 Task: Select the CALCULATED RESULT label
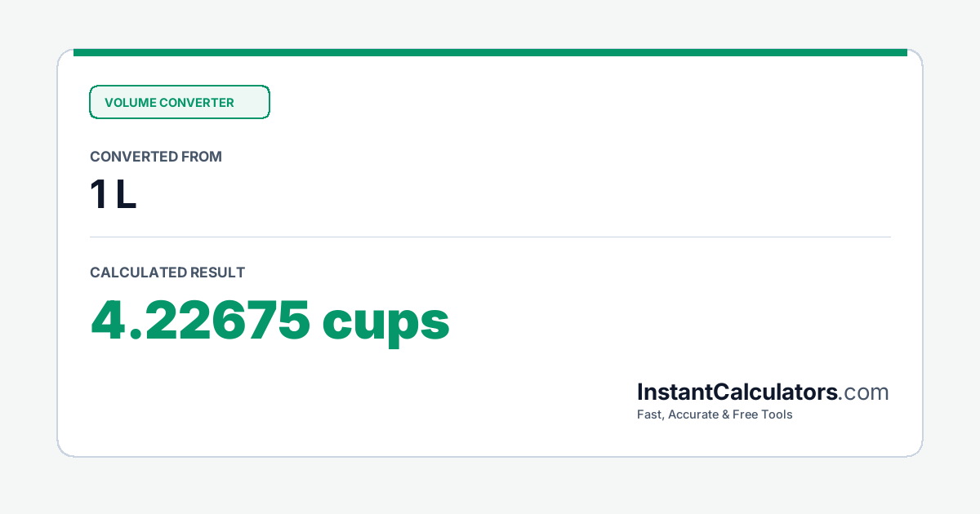167,273
